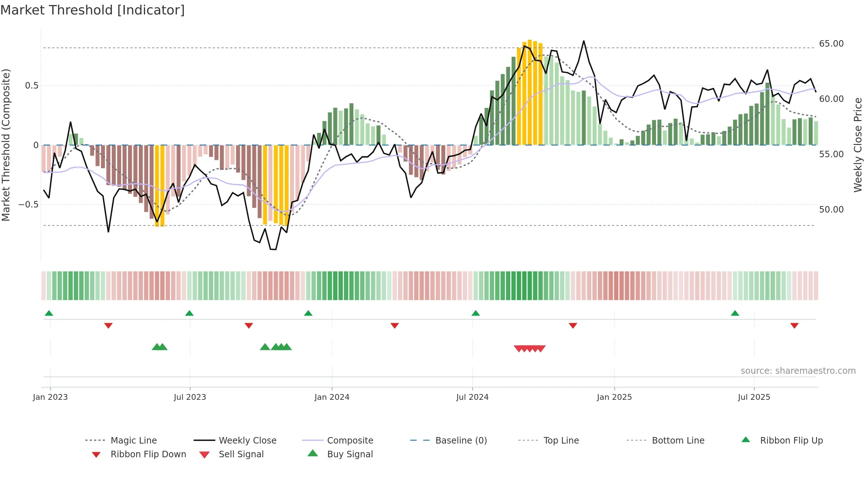Click the 60.00 price axis label
Viewport: 868px width, 488px height.
click(831, 99)
